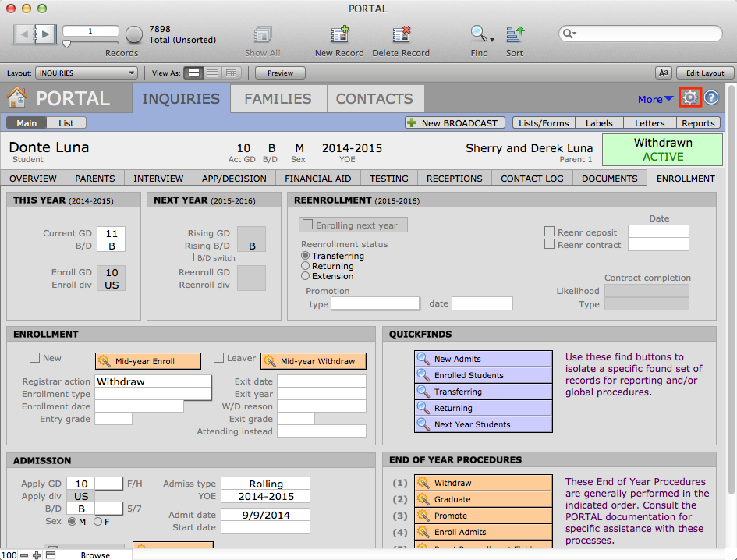
Task: Click the Show All records icon
Action: pos(263,35)
